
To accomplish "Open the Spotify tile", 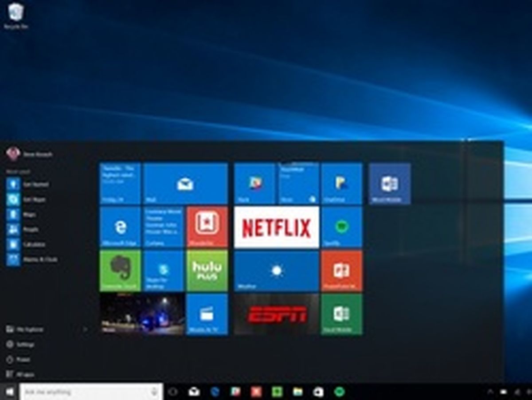I will (341, 227).
